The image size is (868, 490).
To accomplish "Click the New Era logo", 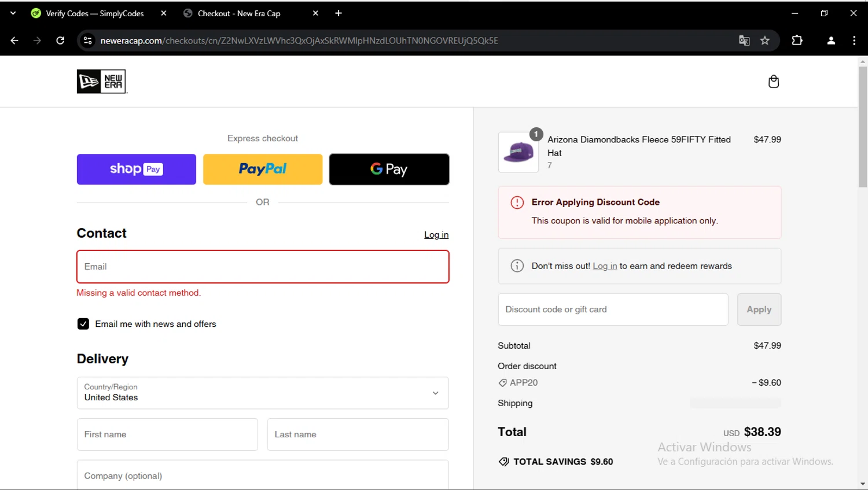I will pyautogui.click(x=101, y=82).
